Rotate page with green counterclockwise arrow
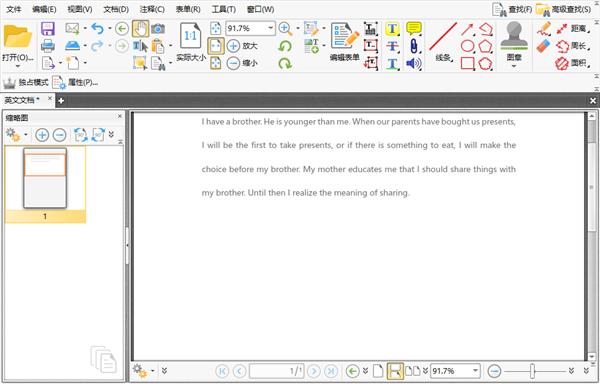The height and width of the screenshot is (384, 600). (x=285, y=46)
